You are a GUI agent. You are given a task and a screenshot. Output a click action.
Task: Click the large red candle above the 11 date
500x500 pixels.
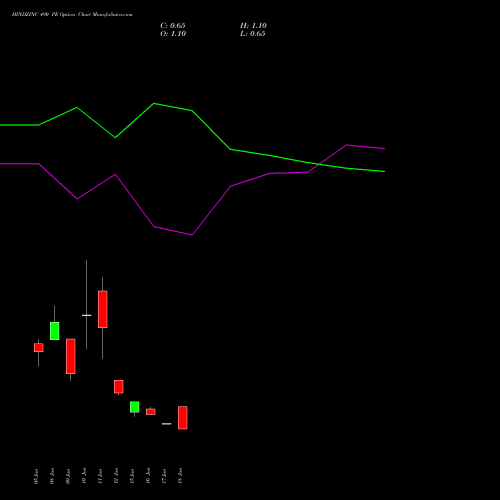pyautogui.click(x=103, y=309)
